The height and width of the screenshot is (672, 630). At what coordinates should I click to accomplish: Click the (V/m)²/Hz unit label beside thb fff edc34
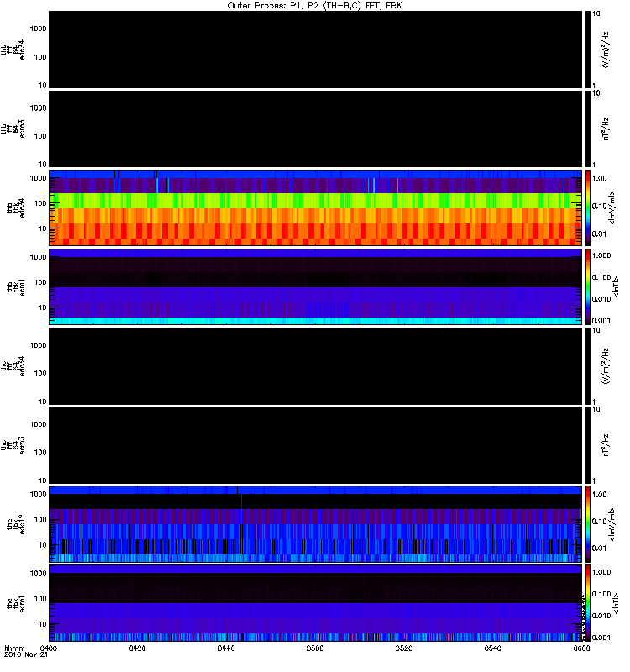point(605,50)
